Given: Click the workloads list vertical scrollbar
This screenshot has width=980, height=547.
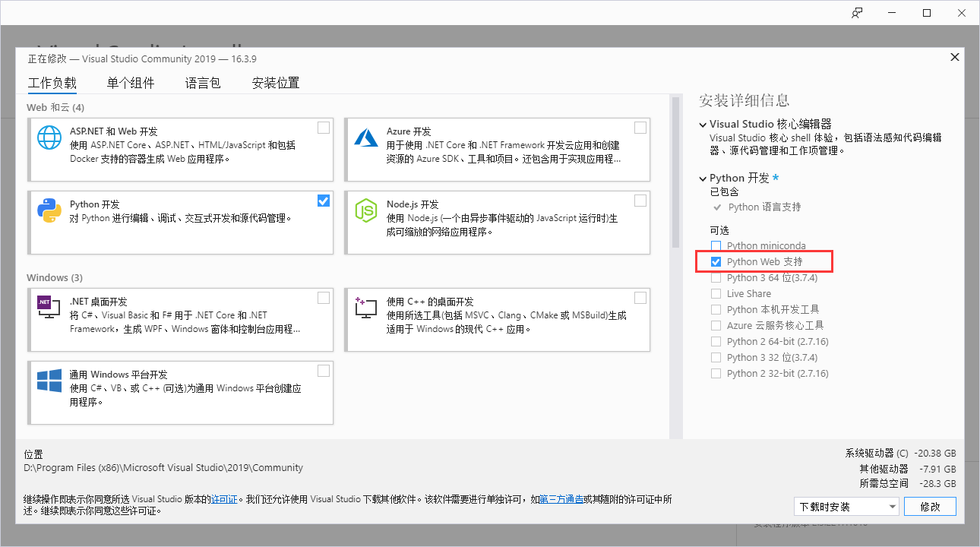Looking at the screenshot, I should (x=675, y=171).
